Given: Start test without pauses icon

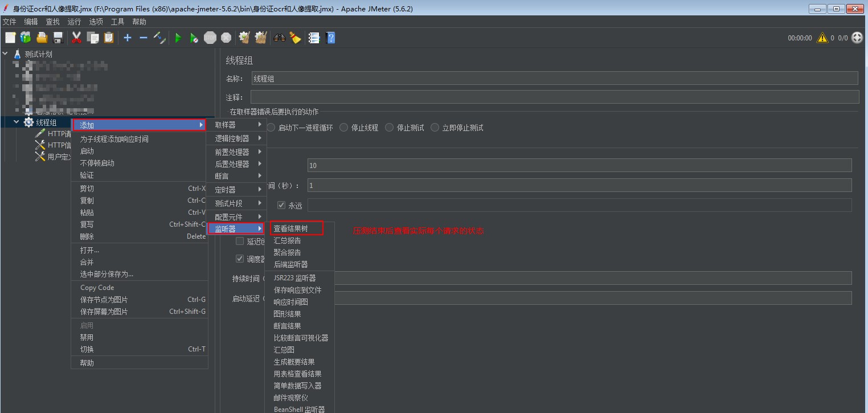Looking at the screenshot, I should click(194, 38).
